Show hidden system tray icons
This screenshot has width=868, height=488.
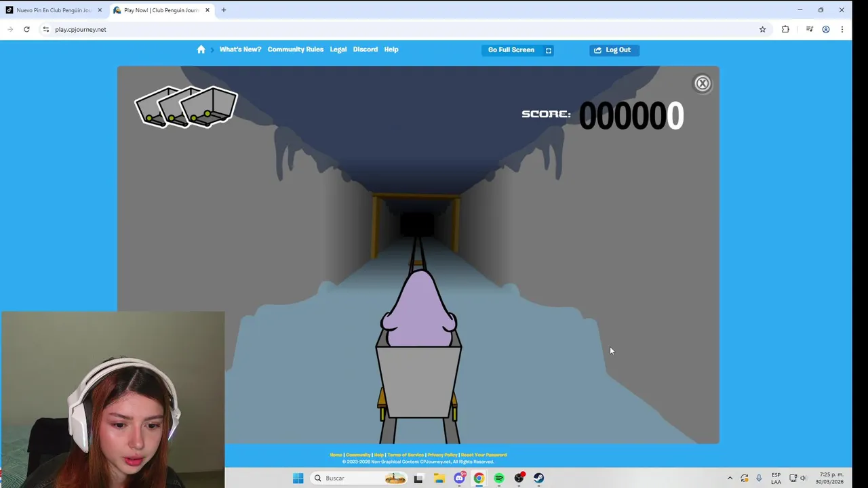click(730, 478)
